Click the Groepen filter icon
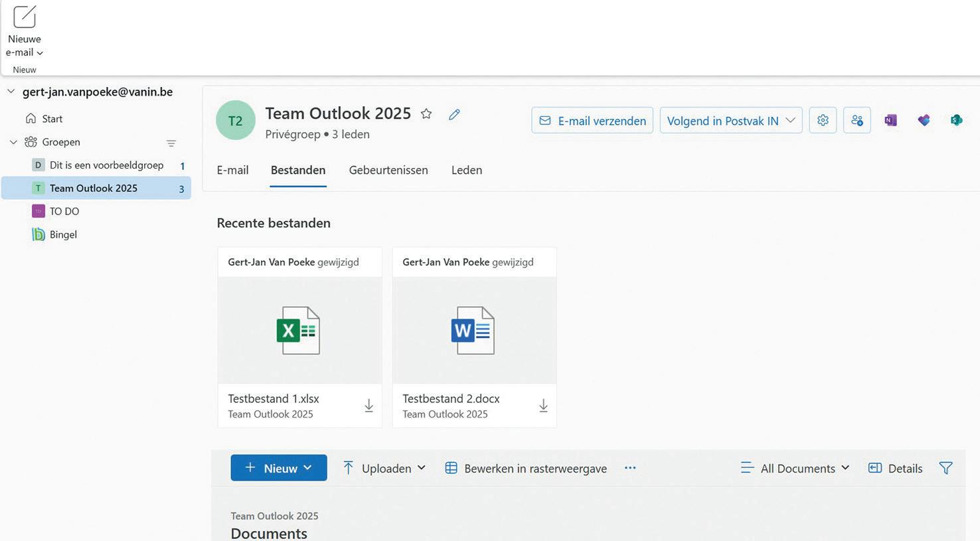The image size is (980, 541). [x=171, y=143]
